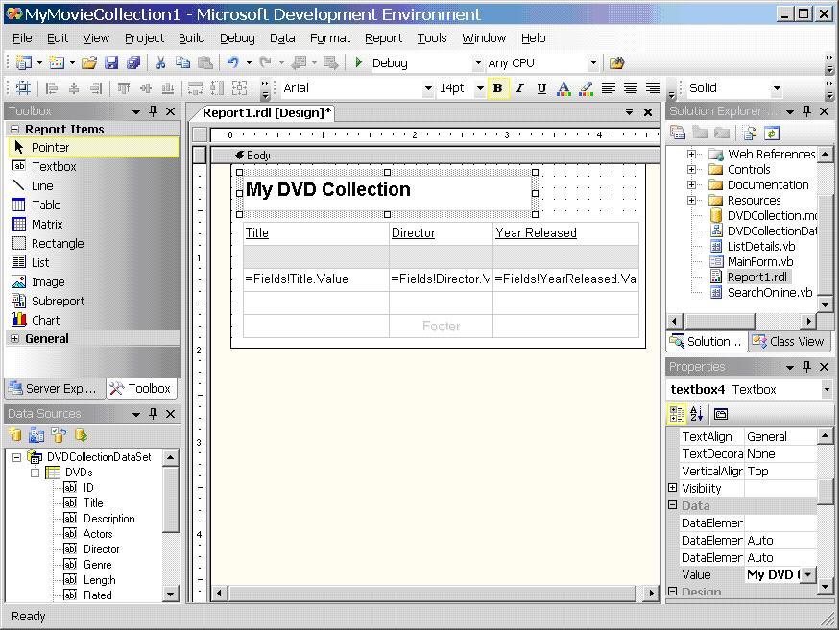
Task: Open the font name Arial dropdown
Action: 428,88
